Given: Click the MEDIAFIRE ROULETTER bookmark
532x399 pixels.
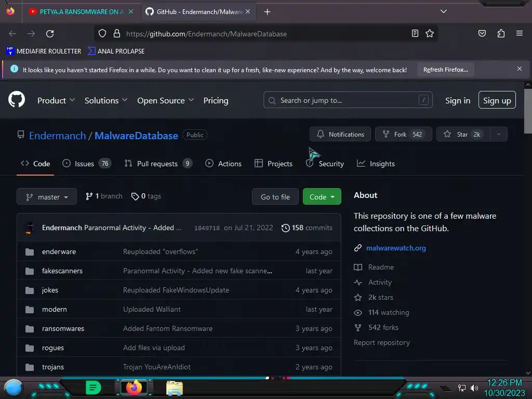Looking at the screenshot, I should pyautogui.click(x=44, y=51).
